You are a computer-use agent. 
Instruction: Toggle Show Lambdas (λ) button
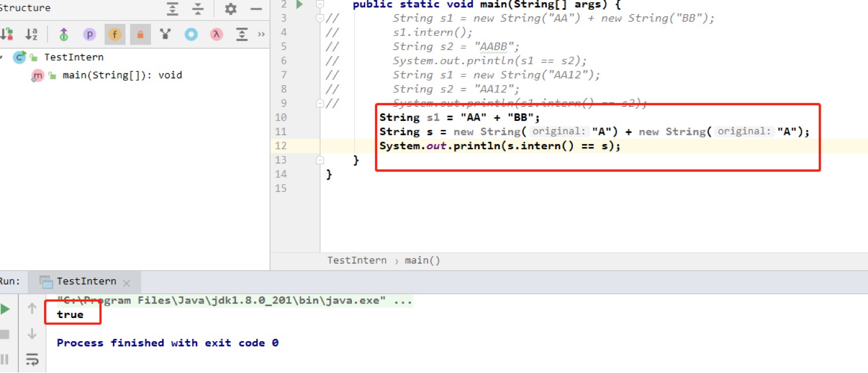coord(216,34)
